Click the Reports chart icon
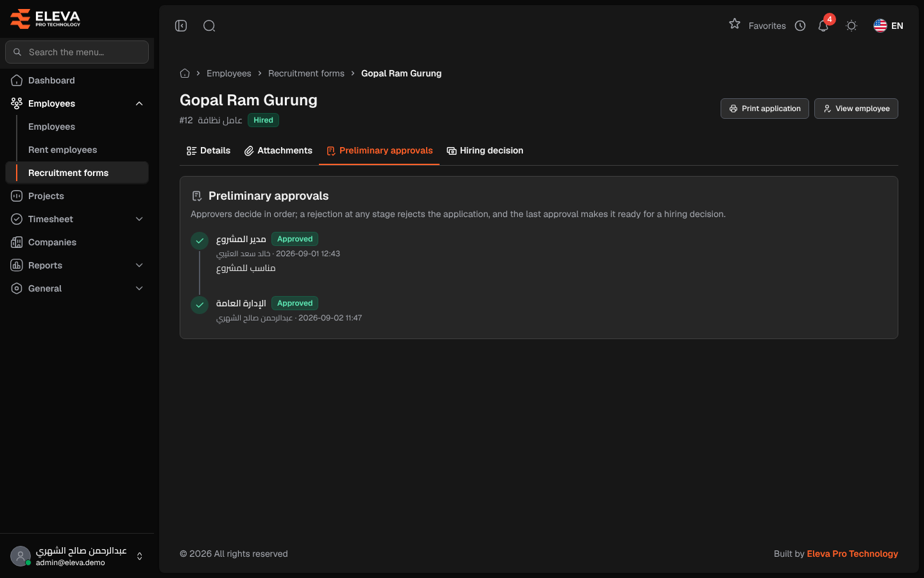The image size is (924, 578). click(17, 265)
